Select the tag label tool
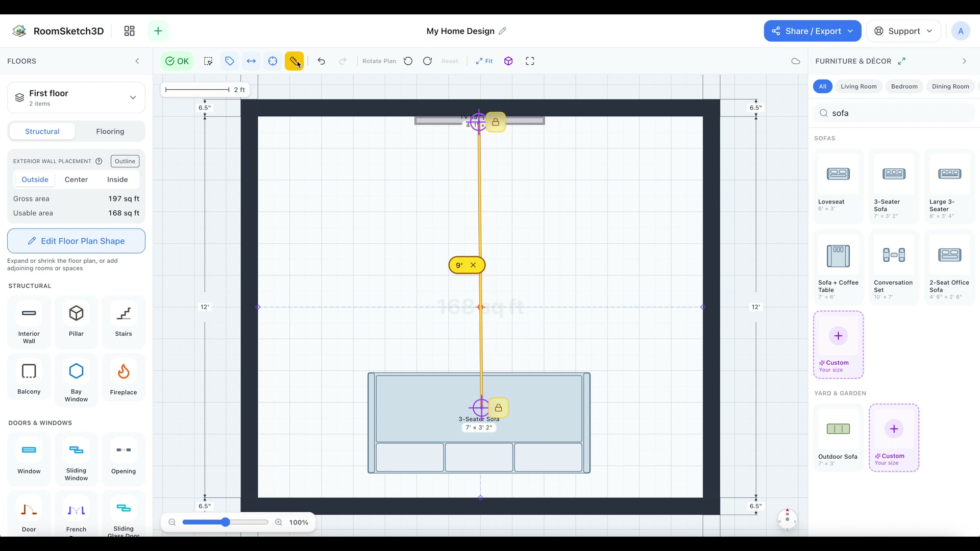Viewport: 980px width, 551px height. pos(230,61)
